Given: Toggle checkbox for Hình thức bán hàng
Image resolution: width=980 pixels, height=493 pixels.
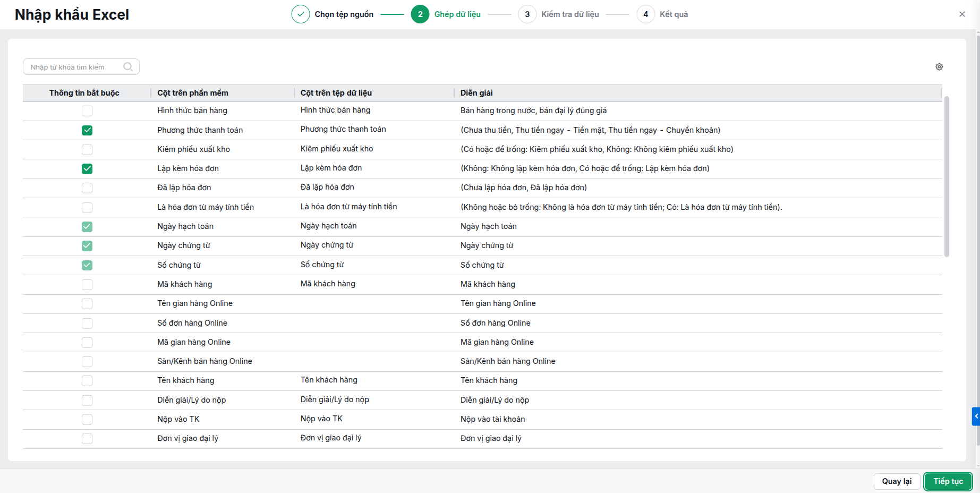Looking at the screenshot, I should (87, 111).
